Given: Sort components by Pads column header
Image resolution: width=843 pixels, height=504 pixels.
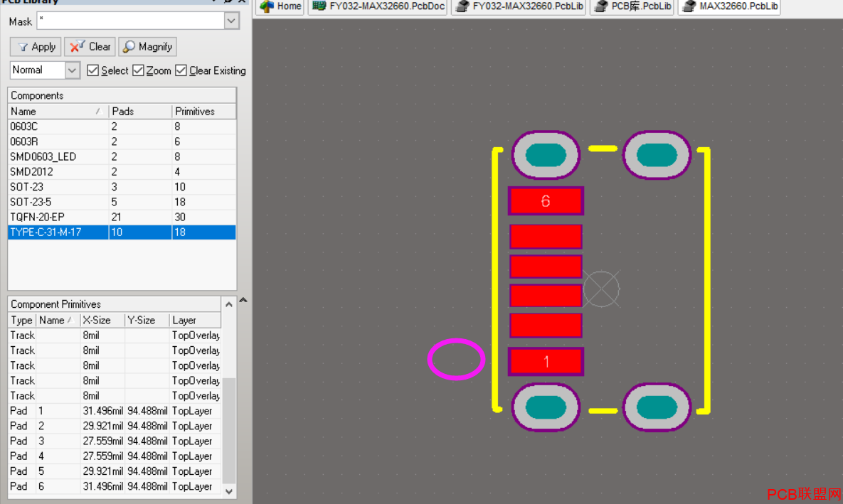Looking at the screenshot, I should (140, 111).
